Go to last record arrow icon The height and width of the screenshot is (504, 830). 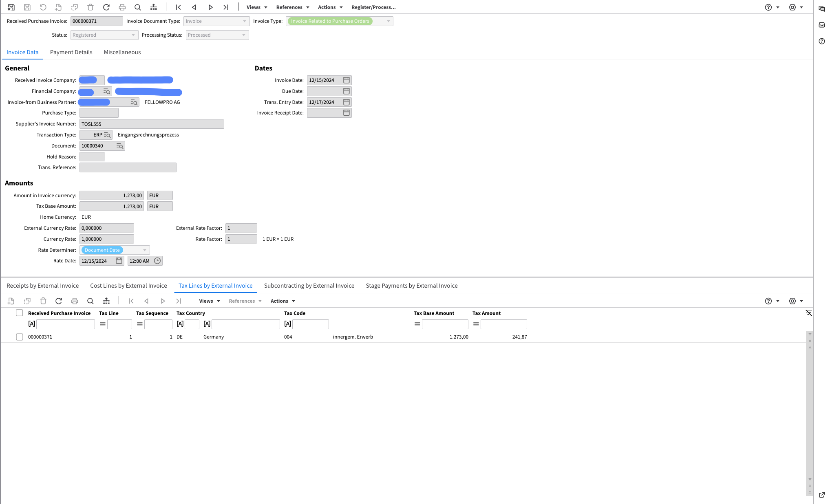226,7
